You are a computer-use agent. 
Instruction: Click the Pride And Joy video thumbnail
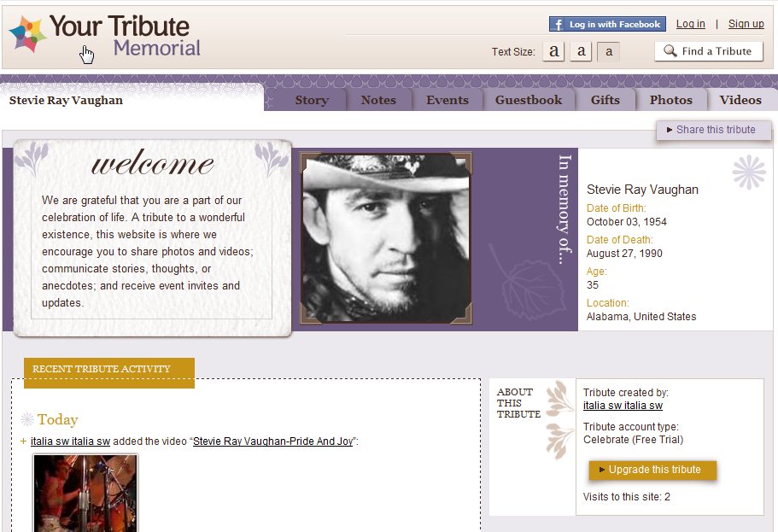[85, 494]
